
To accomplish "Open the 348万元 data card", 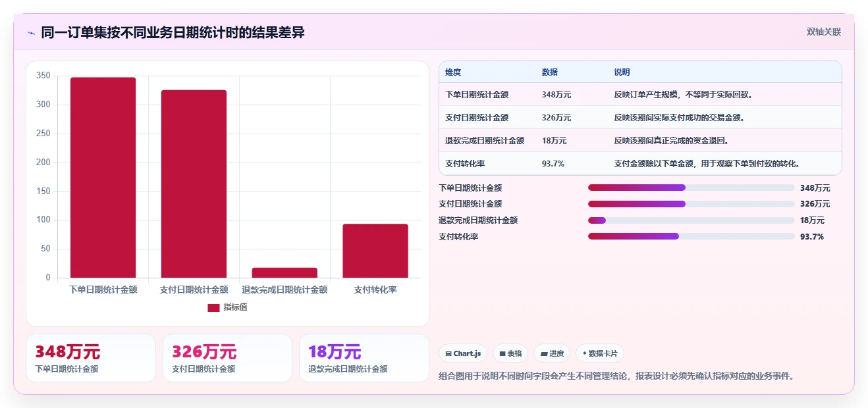I will coord(91,358).
